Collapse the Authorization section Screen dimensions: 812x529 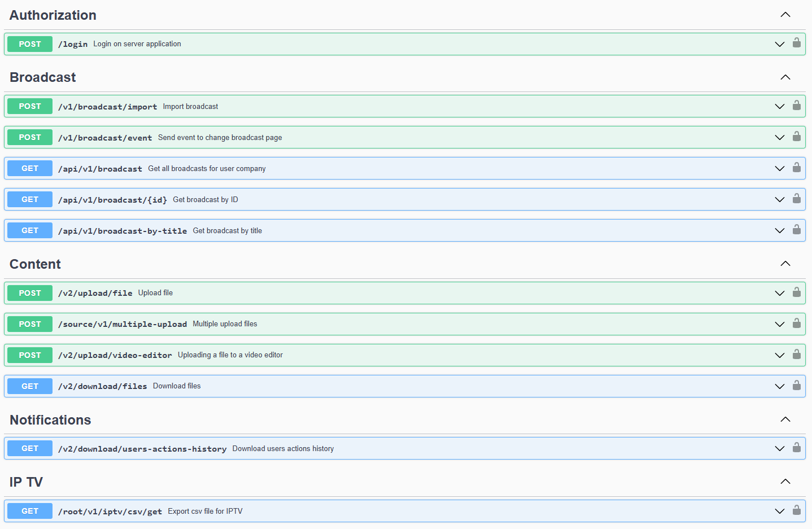(785, 15)
